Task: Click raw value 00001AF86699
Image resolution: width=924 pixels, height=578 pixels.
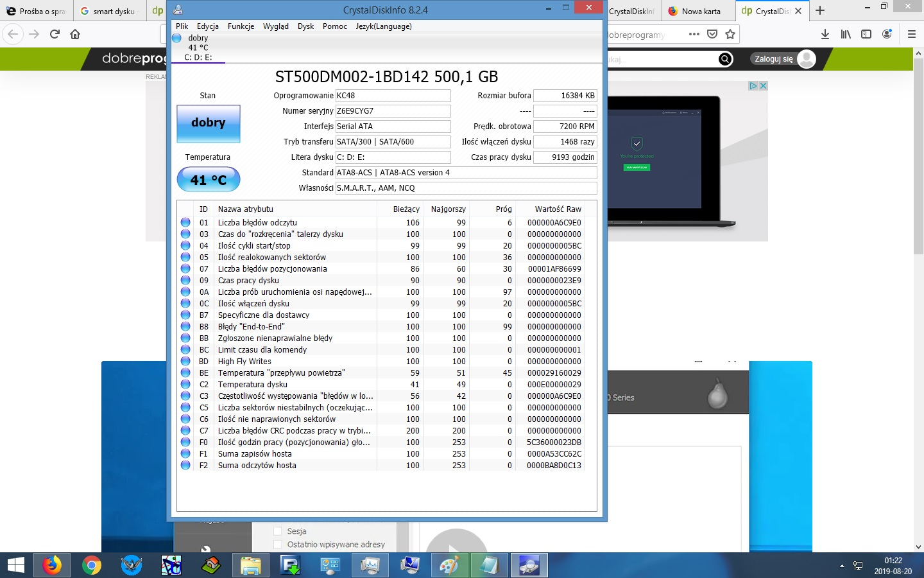Action: click(554, 269)
